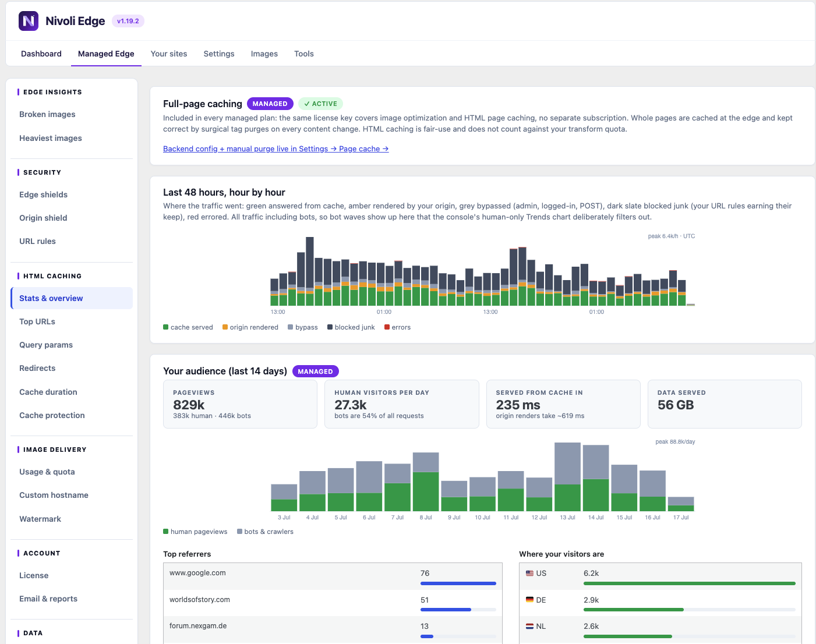816x644 pixels.
Task: Click the US flag icon
Action: point(529,574)
